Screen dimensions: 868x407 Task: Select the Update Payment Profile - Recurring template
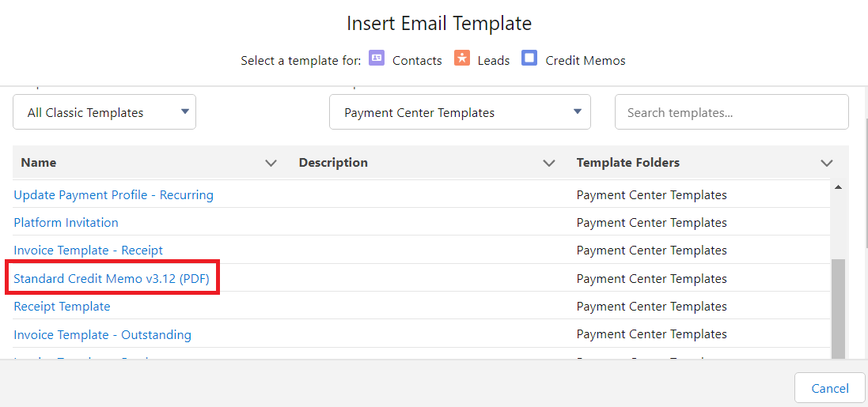point(114,194)
